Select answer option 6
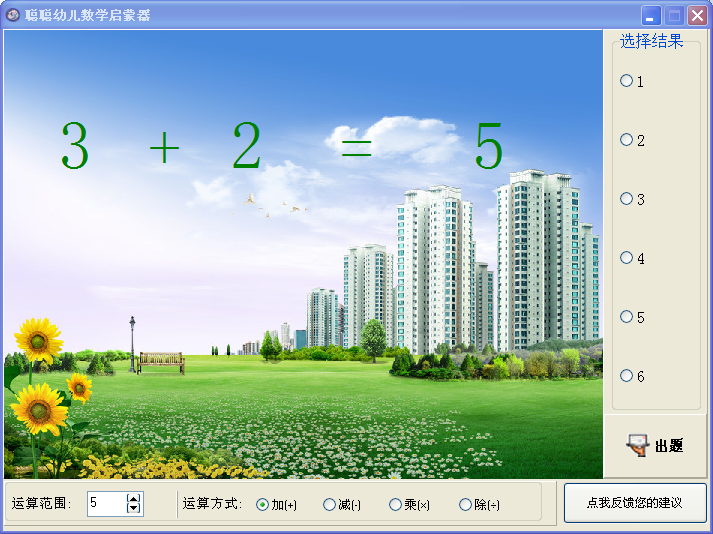The height and width of the screenshot is (534, 713). (x=632, y=376)
